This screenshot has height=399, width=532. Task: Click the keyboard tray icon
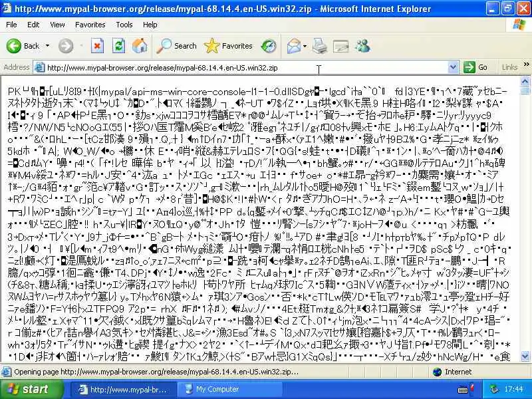464,389
